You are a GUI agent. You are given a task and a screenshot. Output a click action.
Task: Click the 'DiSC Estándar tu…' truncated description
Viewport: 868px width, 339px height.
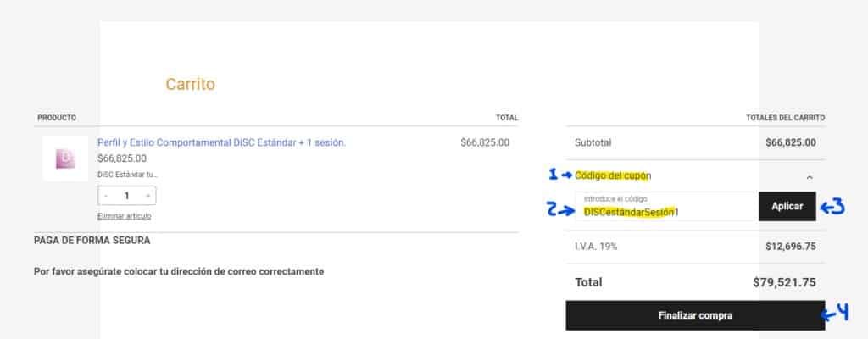(127, 174)
